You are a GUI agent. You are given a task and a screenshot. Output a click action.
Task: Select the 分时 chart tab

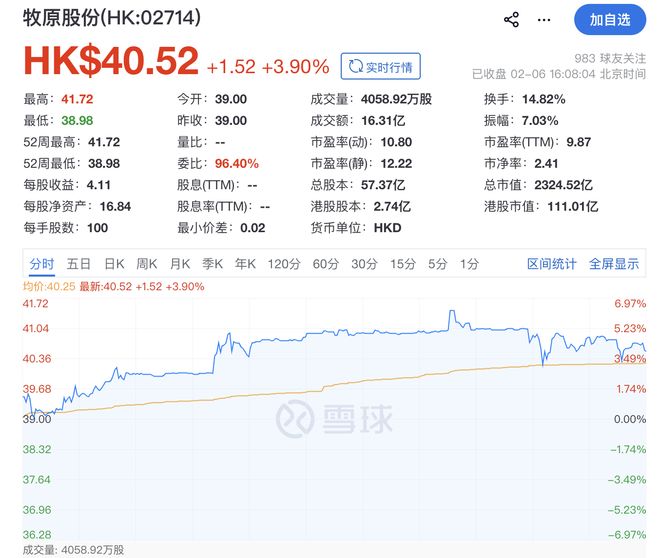coord(42,264)
